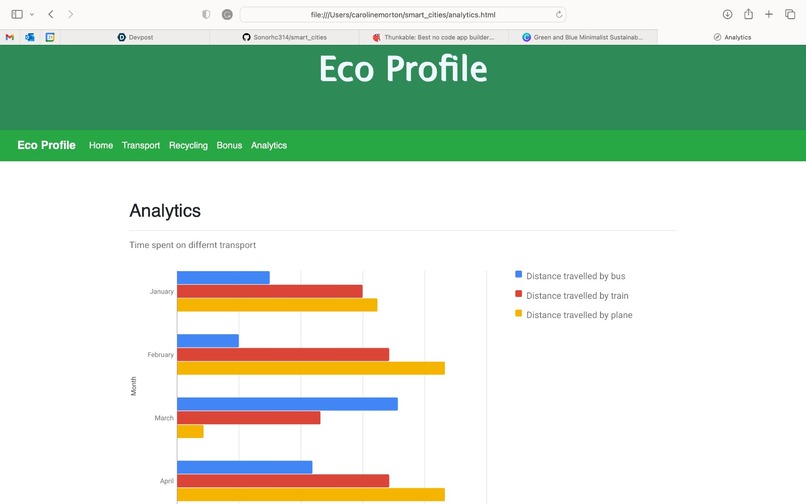The image size is (806, 504).
Task: Open the Bonus nav link
Action: (x=229, y=146)
